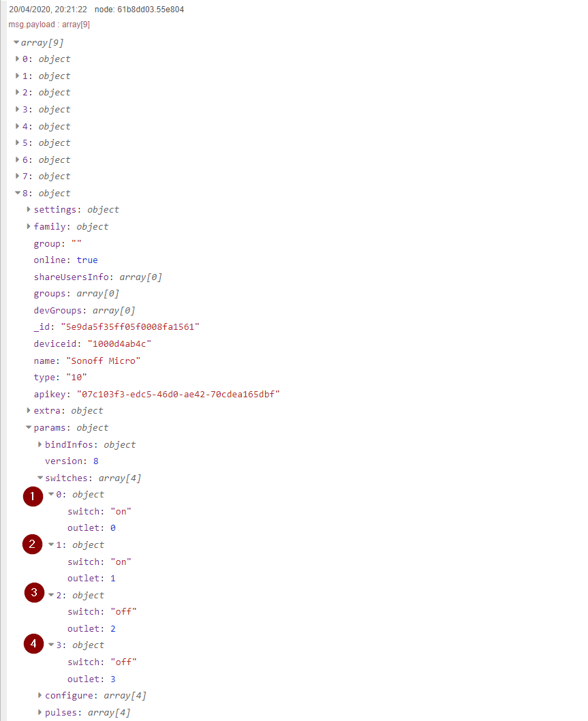Select outlet: 3 value
The width and height of the screenshot is (588, 721).
112,679
